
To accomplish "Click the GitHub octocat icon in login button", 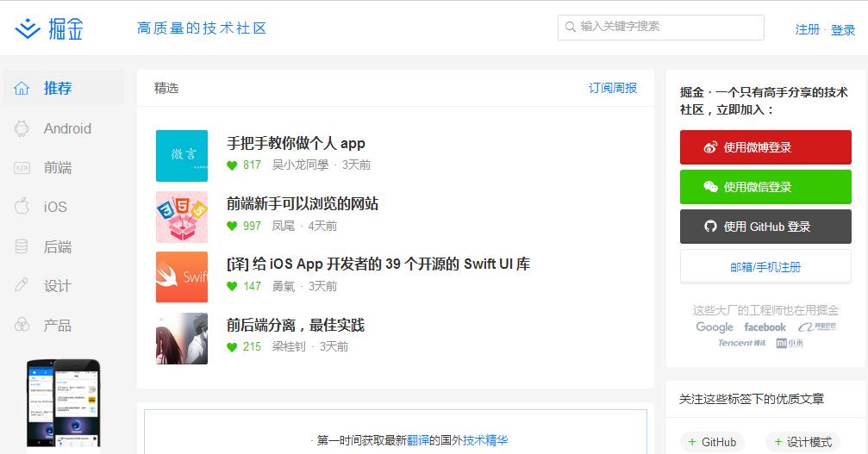I will pos(710,227).
